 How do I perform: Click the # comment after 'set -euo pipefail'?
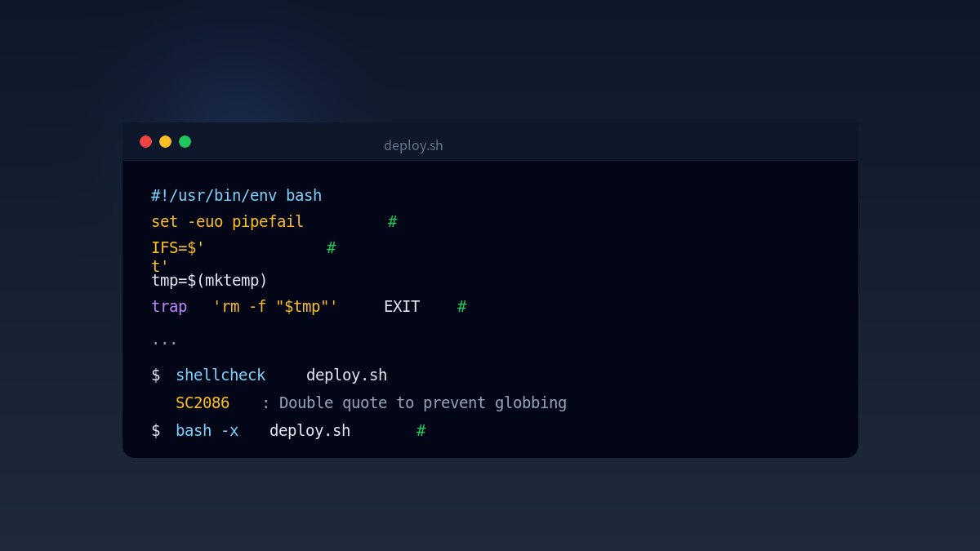click(392, 222)
